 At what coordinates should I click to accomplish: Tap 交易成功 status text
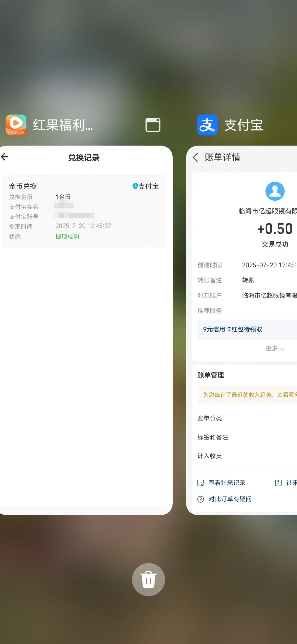pyautogui.click(x=275, y=244)
